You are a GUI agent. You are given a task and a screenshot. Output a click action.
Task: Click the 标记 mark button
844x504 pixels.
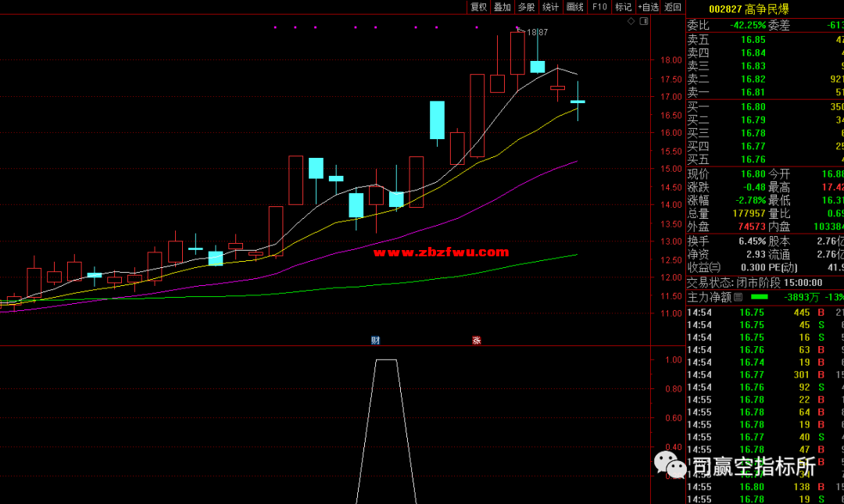623,7
